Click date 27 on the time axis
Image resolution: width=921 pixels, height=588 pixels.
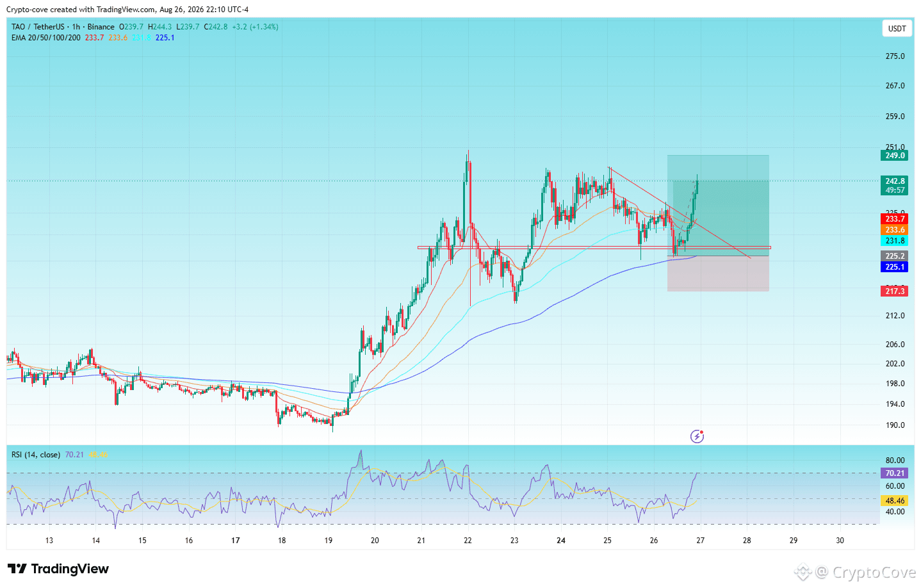click(x=701, y=541)
